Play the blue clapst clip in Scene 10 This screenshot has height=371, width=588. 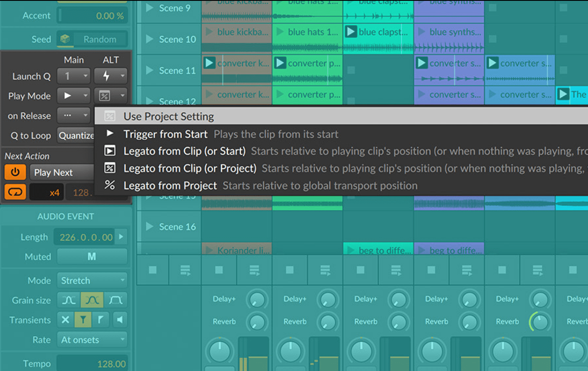click(x=351, y=32)
